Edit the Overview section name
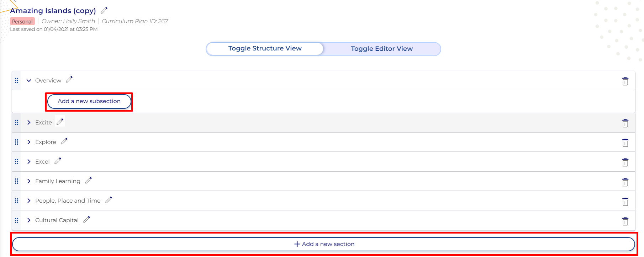644x257 pixels. (69, 80)
